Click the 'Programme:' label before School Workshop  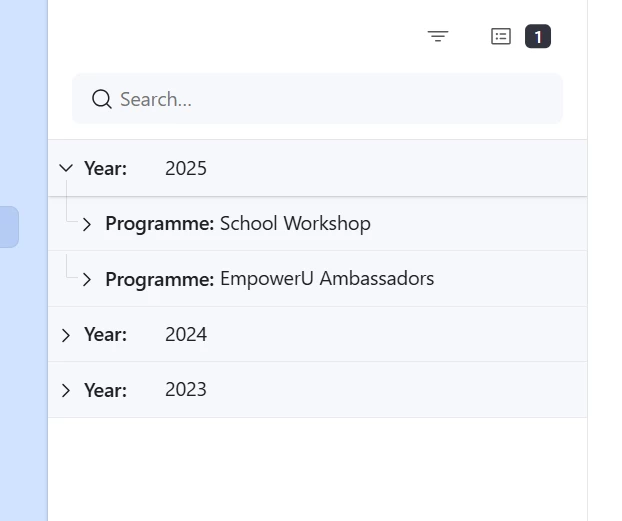click(159, 224)
